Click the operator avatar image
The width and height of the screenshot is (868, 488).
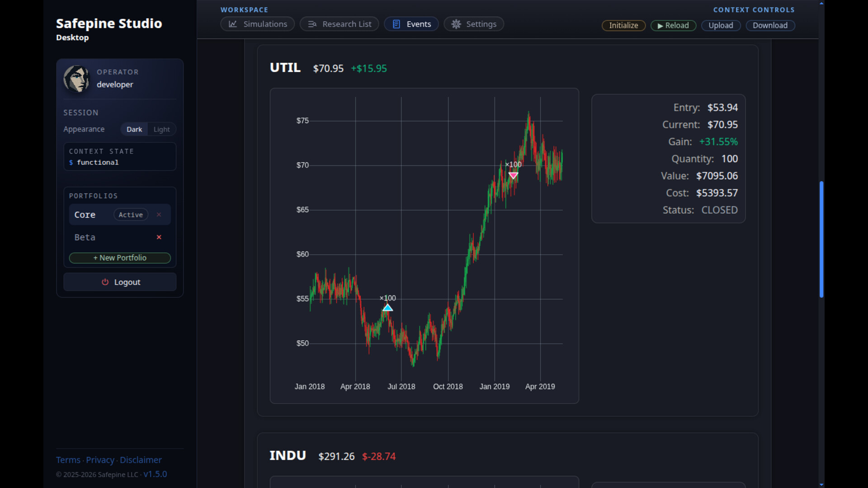(x=76, y=79)
